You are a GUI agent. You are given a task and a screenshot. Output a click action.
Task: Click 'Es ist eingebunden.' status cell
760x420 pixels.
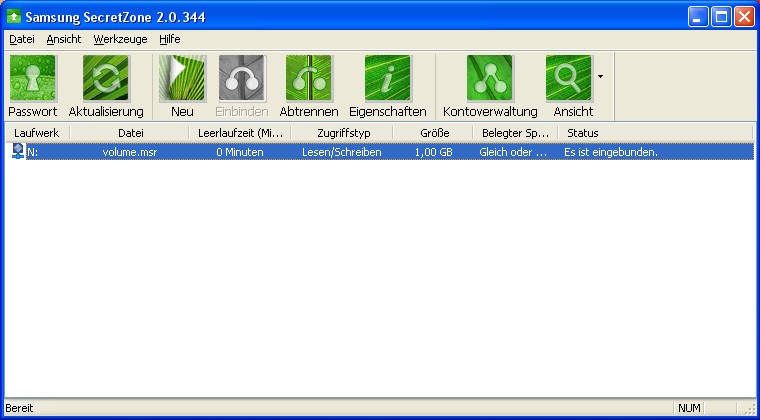point(611,152)
